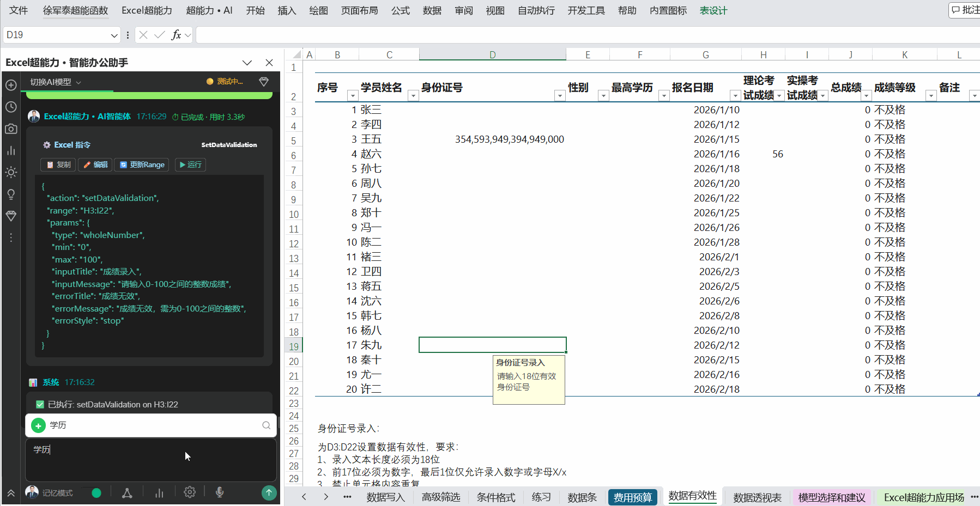Click the 更新Range button
980x506 pixels.
[142, 164]
